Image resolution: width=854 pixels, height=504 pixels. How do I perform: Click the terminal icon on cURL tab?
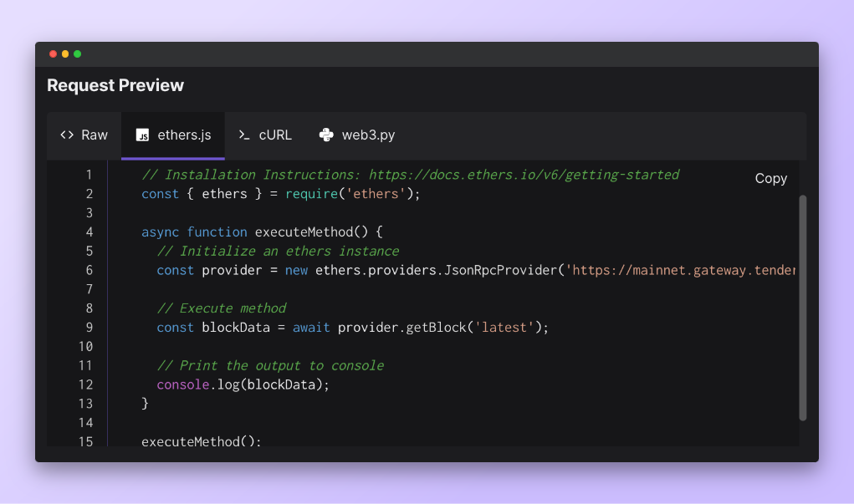[x=244, y=135]
